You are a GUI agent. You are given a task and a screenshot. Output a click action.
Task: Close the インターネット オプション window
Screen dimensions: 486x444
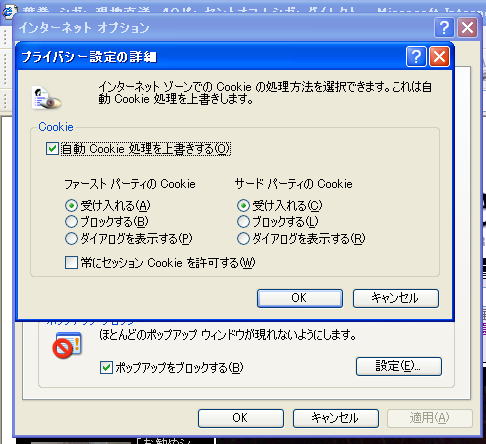pyautogui.click(x=468, y=28)
